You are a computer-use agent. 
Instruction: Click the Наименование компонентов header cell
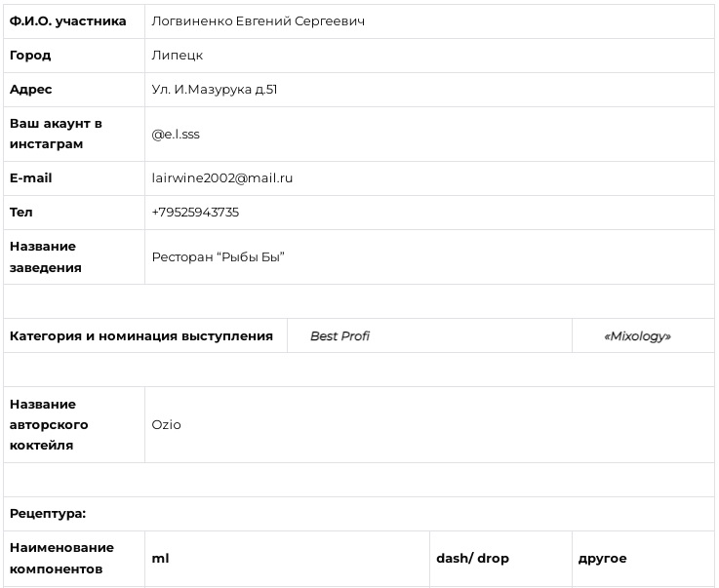point(61,558)
